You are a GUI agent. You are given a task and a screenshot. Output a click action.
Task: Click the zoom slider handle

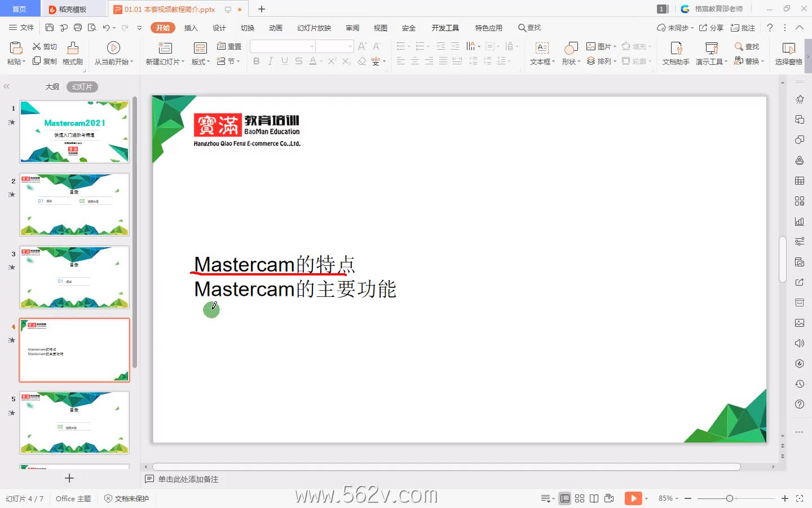click(730, 498)
